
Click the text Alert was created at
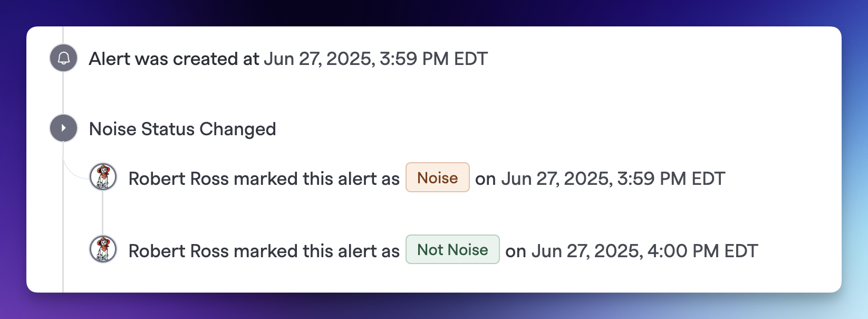coord(174,59)
